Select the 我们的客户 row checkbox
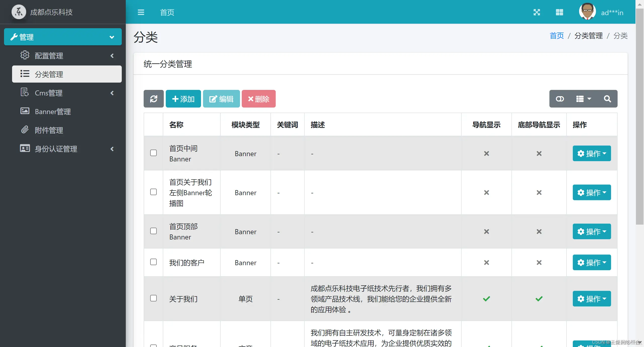Image resolution: width=644 pixels, height=347 pixels. click(x=153, y=262)
